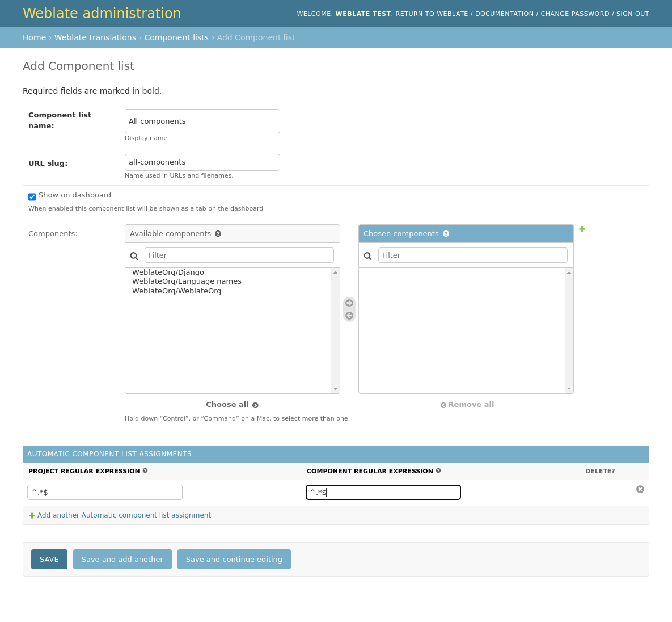The width and height of the screenshot is (672, 622).
Task: Click Choose all components link
Action: click(x=233, y=405)
